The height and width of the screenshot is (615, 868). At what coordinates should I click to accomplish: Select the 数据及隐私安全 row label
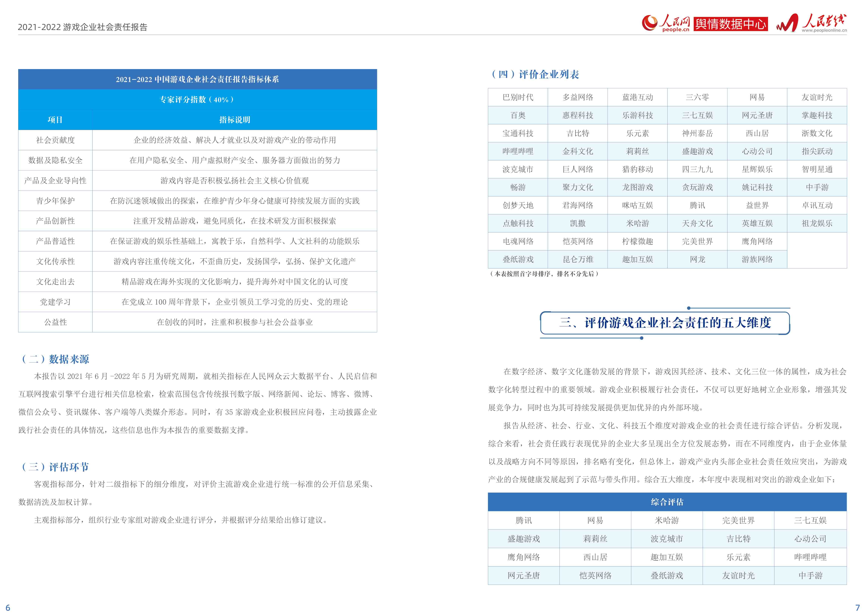55,160
